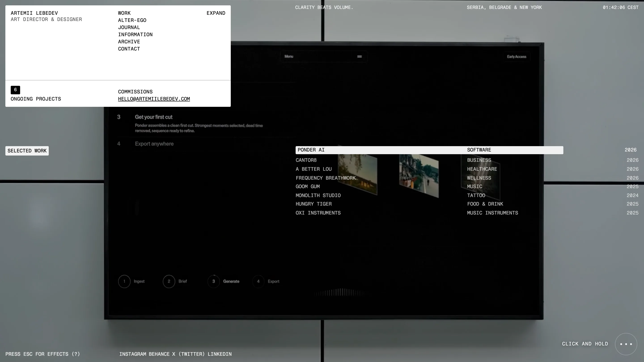Click the Ongoing Projects label
644x362 pixels.
[x=36, y=99]
